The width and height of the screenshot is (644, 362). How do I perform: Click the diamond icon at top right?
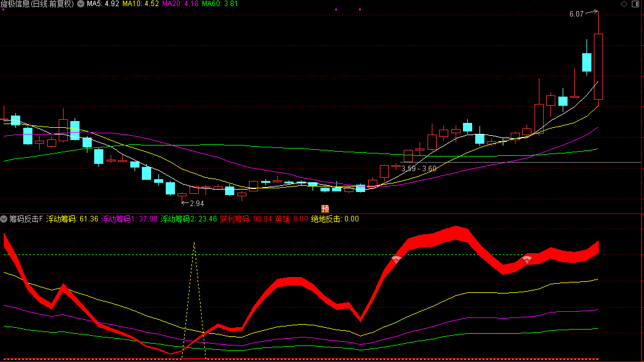coord(624,4)
